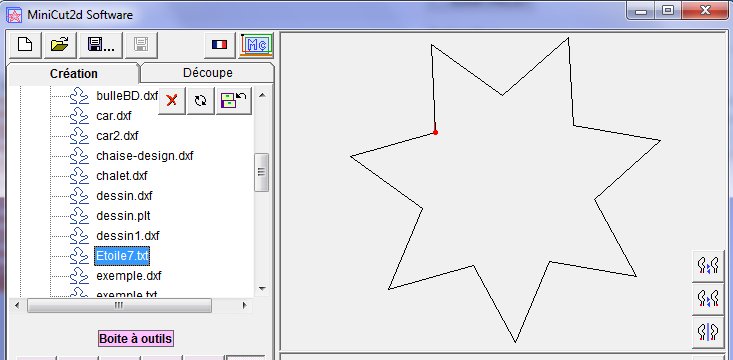Select the Création tab
The image size is (733, 360).
pos(74,74)
